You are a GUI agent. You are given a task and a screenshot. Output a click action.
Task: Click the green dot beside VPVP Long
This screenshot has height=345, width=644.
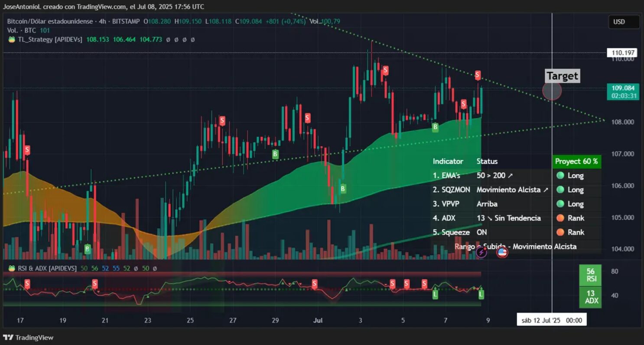(x=560, y=204)
